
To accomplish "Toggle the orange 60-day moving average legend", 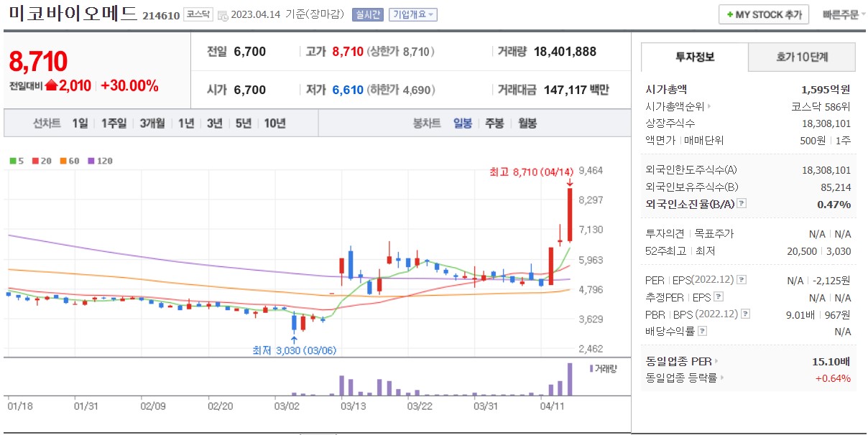I will (x=63, y=162).
